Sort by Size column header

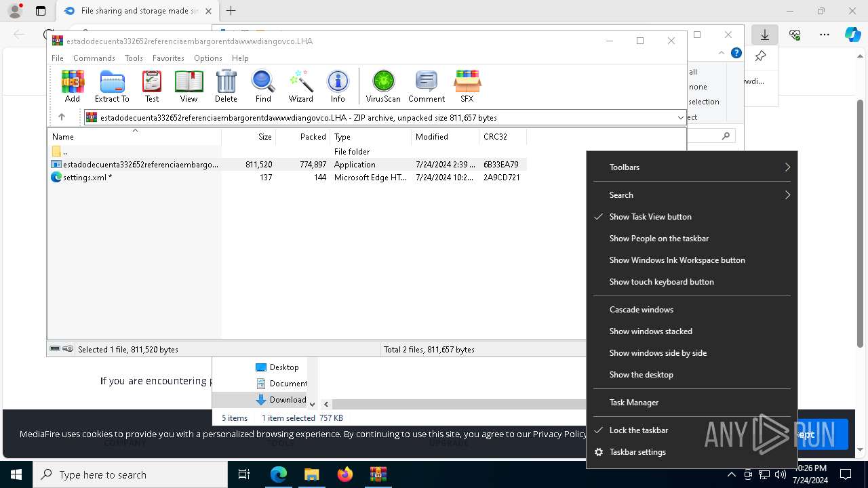[x=248, y=137]
